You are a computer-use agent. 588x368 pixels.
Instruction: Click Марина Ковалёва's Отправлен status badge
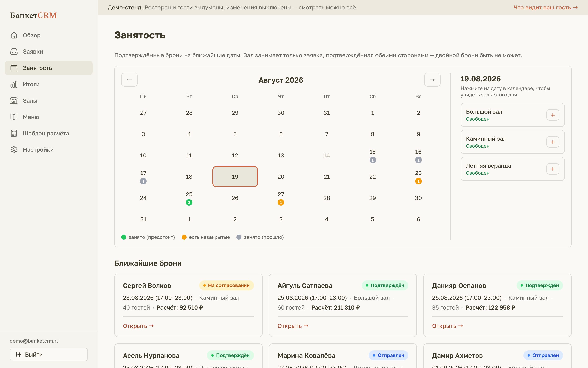point(389,355)
